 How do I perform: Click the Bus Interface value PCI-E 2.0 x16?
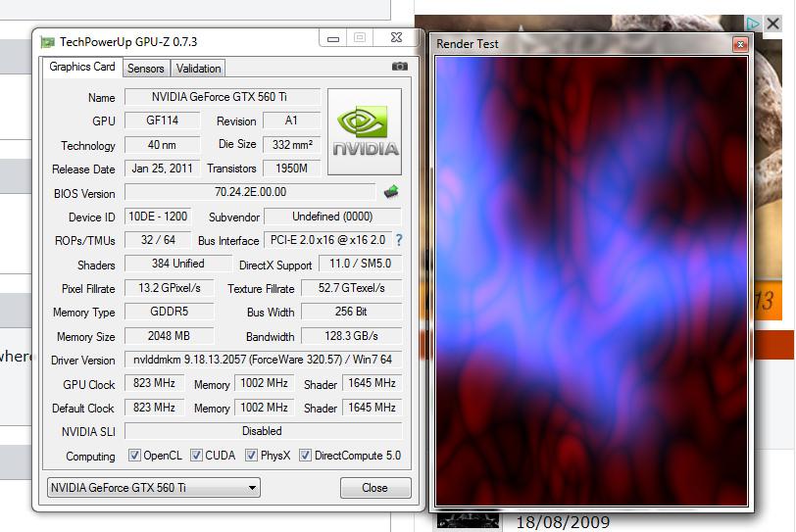[x=327, y=240]
